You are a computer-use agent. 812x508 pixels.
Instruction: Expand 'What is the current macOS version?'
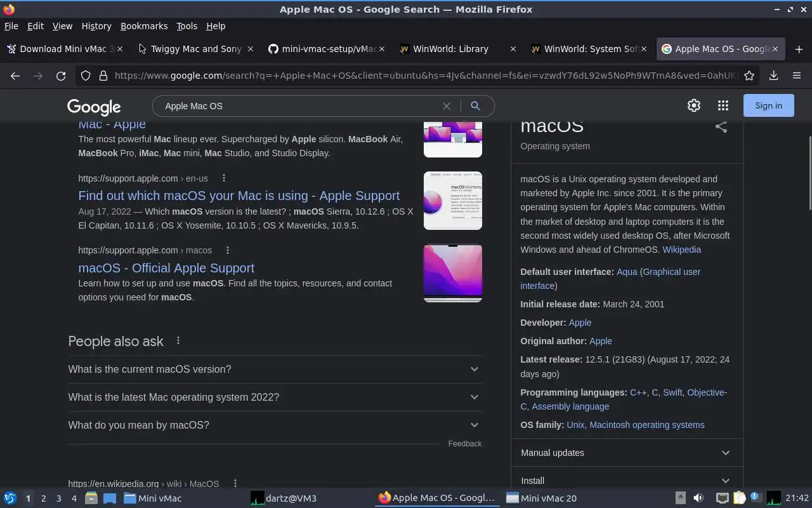pyautogui.click(x=275, y=370)
